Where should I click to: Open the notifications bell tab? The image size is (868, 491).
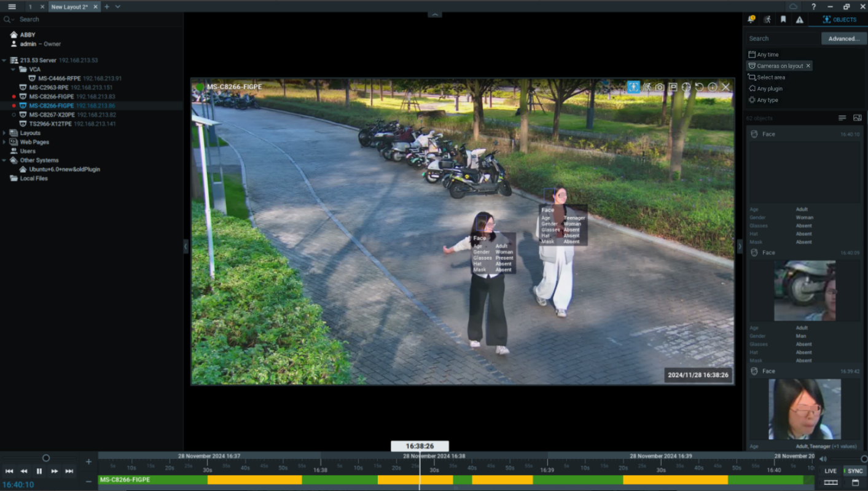pyautogui.click(x=751, y=20)
